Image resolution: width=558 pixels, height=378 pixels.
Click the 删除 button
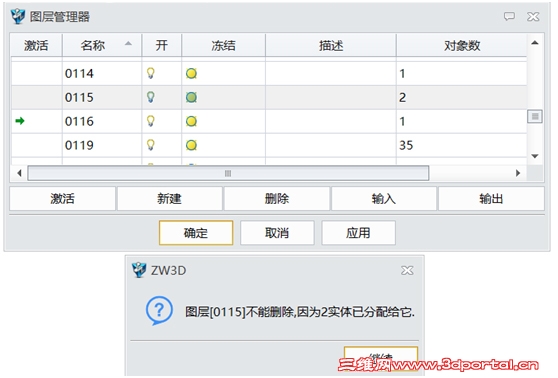click(277, 199)
